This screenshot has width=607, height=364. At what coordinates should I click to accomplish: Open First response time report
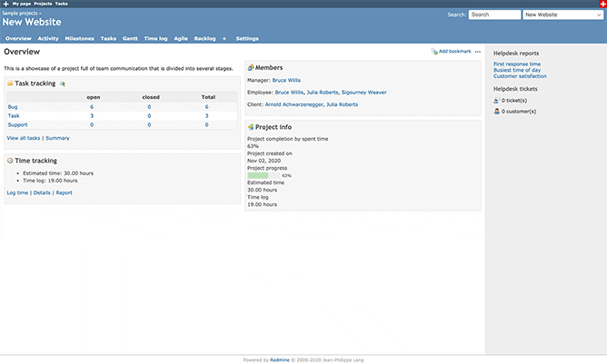pos(517,64)
